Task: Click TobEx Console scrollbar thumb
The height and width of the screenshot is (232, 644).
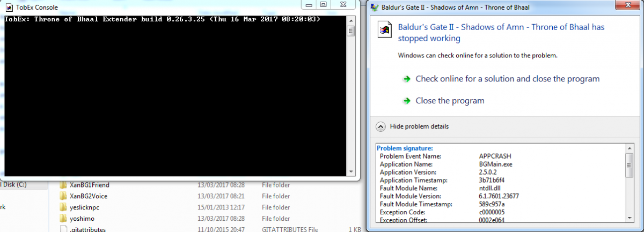Action: coord(351,31)
